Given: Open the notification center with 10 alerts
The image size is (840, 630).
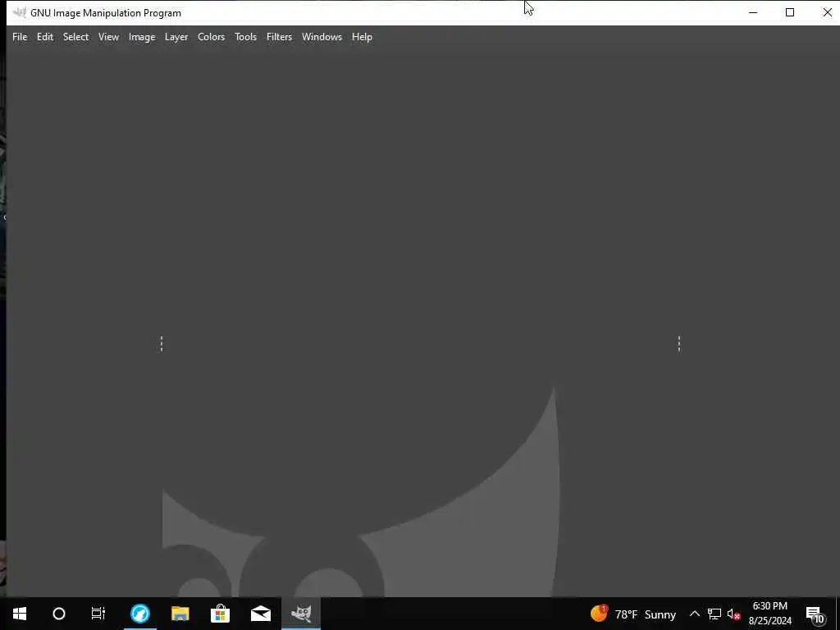Looking at the screenshot, I should (815, 614).
